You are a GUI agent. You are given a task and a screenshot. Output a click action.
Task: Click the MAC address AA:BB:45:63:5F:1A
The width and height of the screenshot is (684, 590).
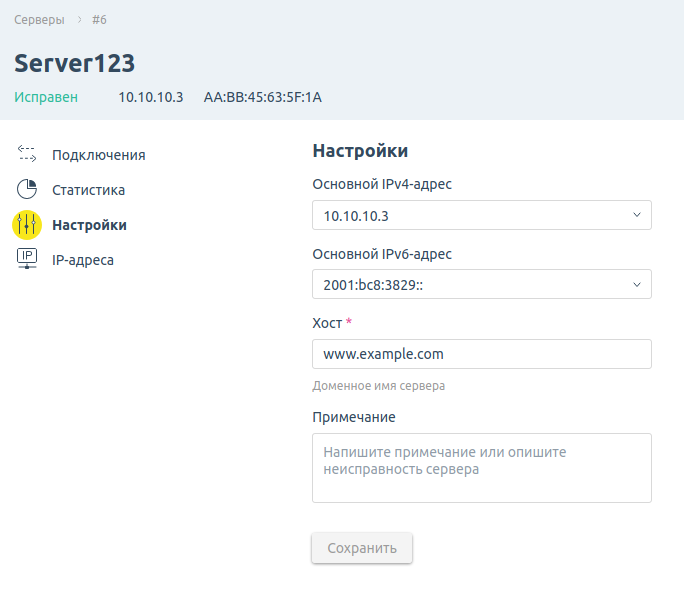[x=262, y=97]
